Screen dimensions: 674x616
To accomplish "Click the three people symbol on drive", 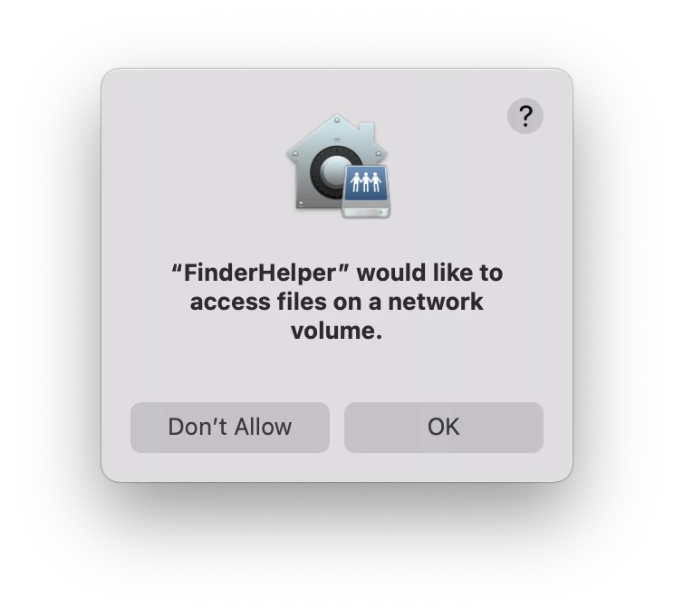I will point(365,182).
